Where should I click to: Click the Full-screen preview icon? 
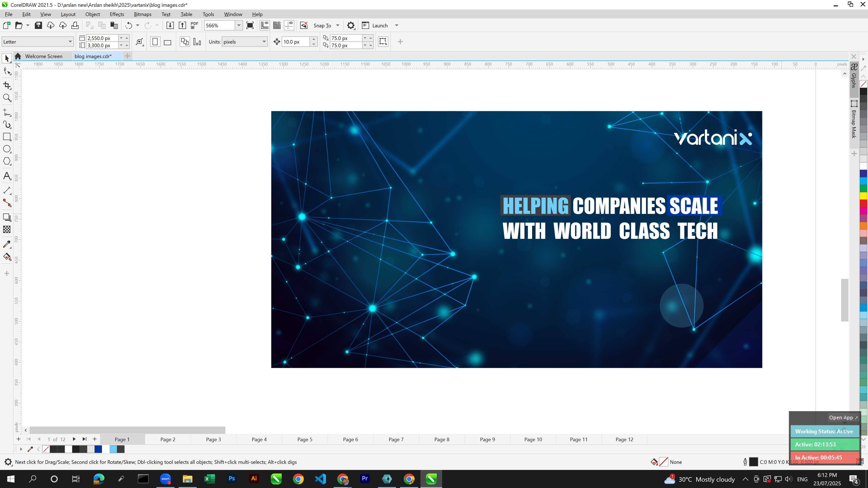tap(250, 25)
